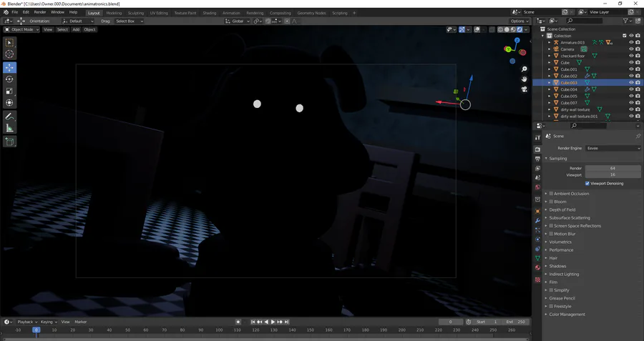This screenshot has height=341, width=644.
Task: Open the viewport Object menu button
Action: (x=89, y=29)
